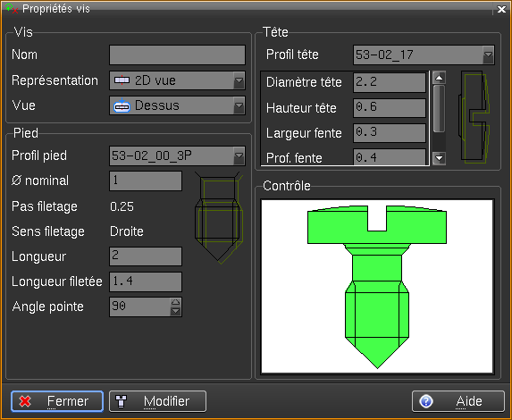This screenshot has width=512, height=420.
Task: Click the head profile wireframe sketch
Action: pos(474,118)
